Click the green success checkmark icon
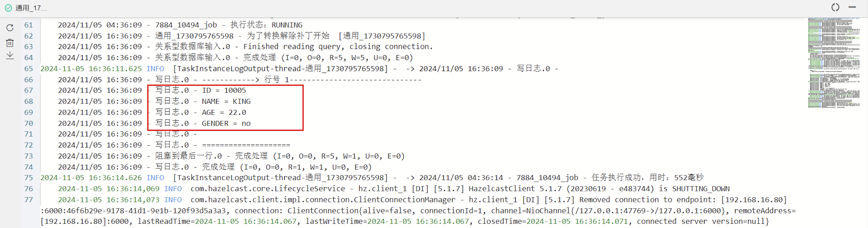Image resolution: width=868 pixels, height=228 pixels. pyautogui.click(x=8, y=8)
